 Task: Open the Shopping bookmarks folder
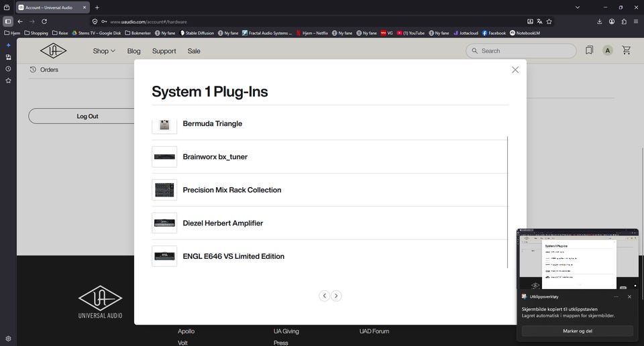(x=36, y=33)
